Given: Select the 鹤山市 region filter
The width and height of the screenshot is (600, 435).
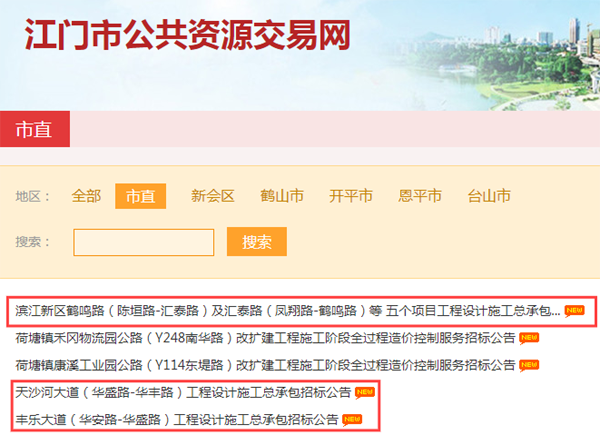Looking at the screenshot, I should click(x=282, y=196).
